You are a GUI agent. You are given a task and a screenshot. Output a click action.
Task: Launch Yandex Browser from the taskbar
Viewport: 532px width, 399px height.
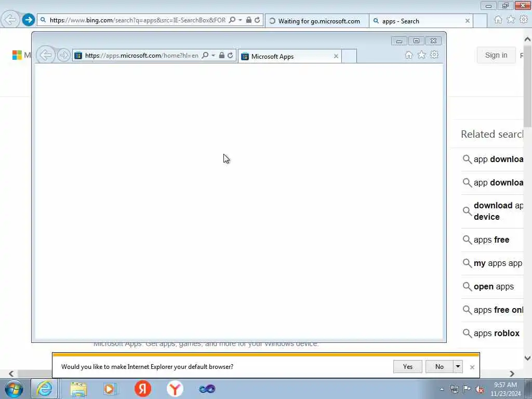point(175,389)
